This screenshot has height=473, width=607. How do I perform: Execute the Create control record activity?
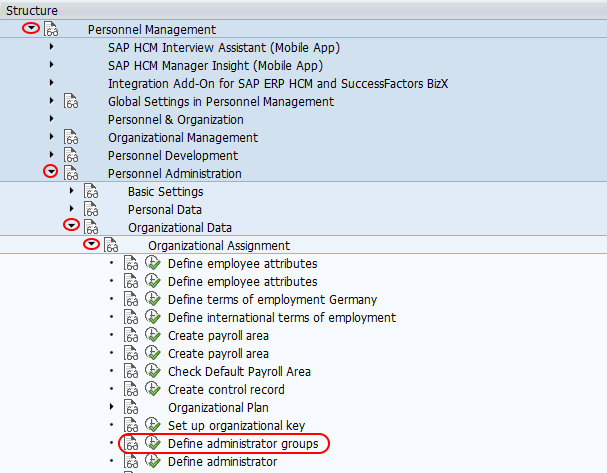(x=153, y=389)
